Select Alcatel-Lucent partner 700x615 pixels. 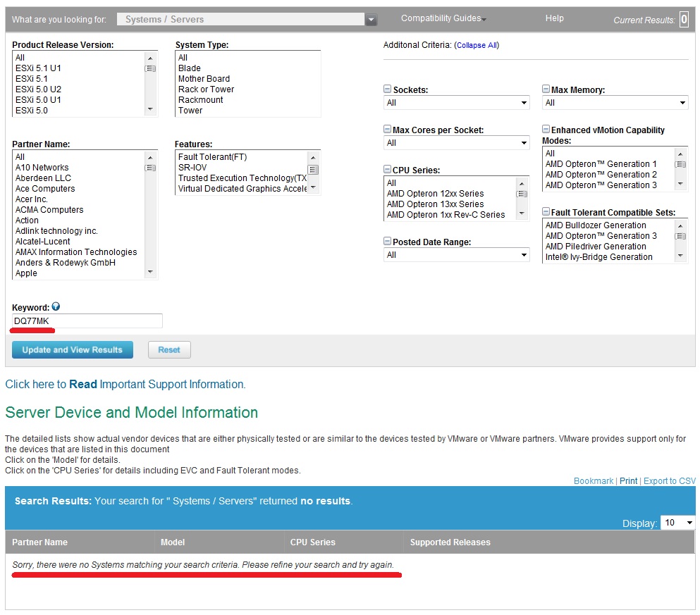tap(42, 241)
